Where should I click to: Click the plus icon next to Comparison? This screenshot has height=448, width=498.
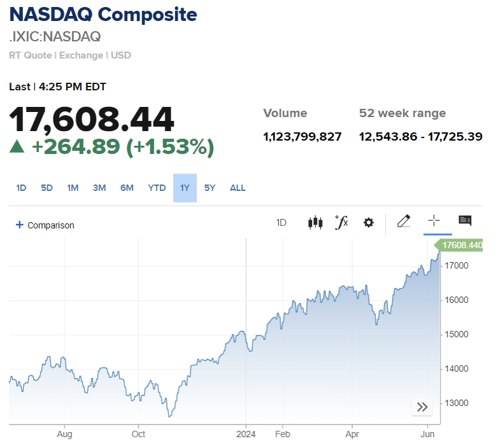tap(19, 225)
